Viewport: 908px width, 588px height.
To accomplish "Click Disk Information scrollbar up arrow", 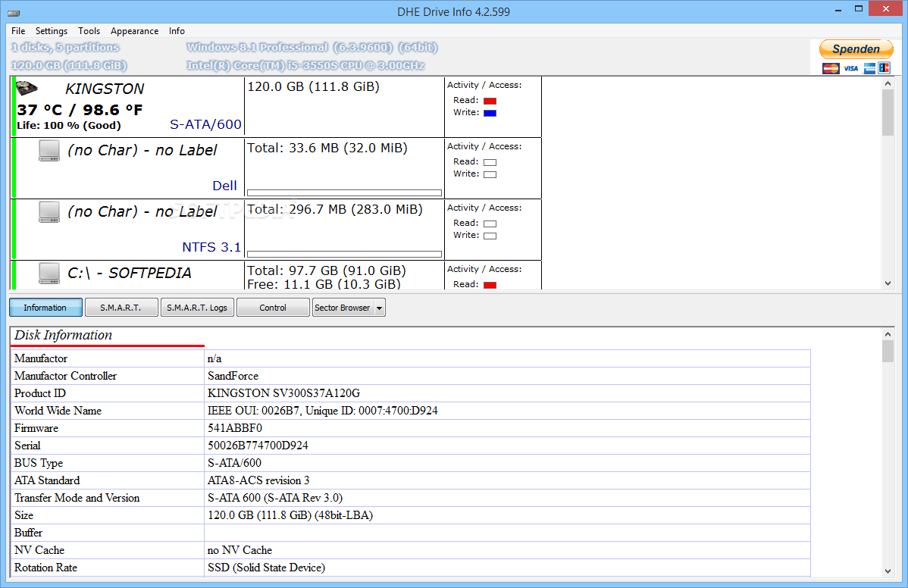I will [x=888, y=334].
